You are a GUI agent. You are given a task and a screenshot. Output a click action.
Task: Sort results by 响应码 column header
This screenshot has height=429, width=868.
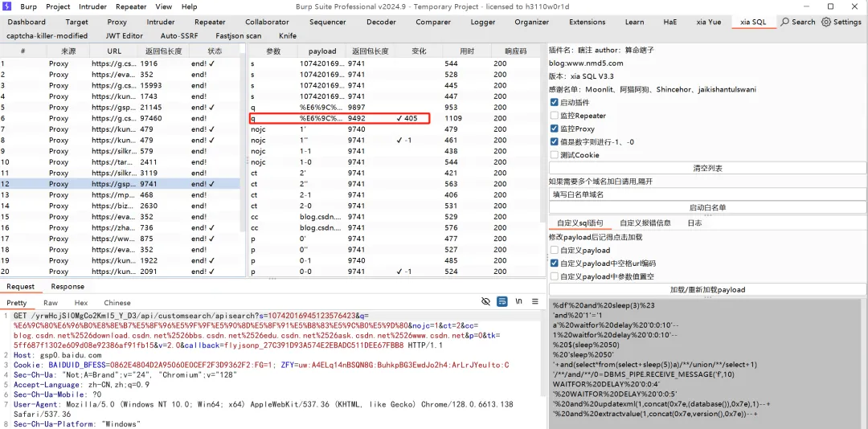pos(515,51)
